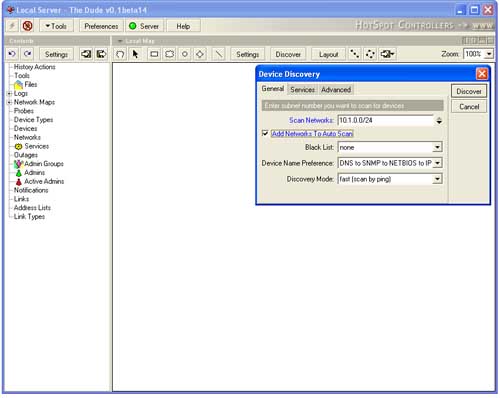The width and height of the screenshot is (500, 398).
Task: Select History Actions in the tree
Action: [34, 67]
